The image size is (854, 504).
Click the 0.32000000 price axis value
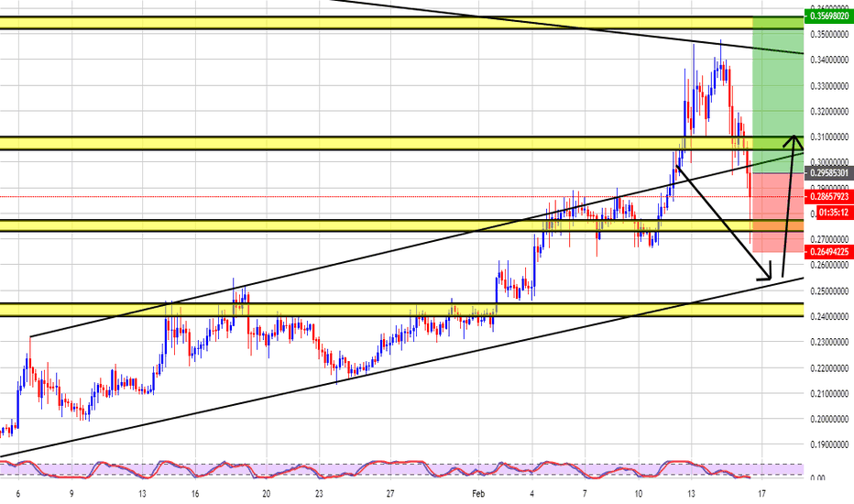coord(829,111)
